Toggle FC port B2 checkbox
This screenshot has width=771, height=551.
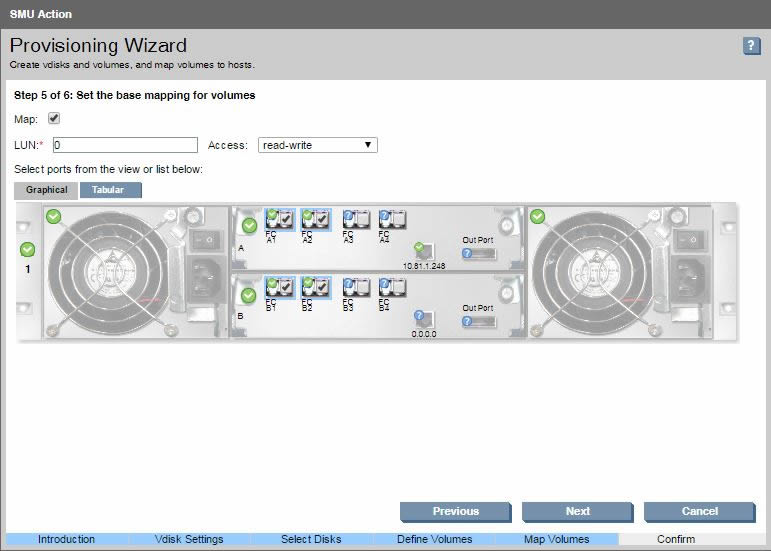tap(322, 288)
